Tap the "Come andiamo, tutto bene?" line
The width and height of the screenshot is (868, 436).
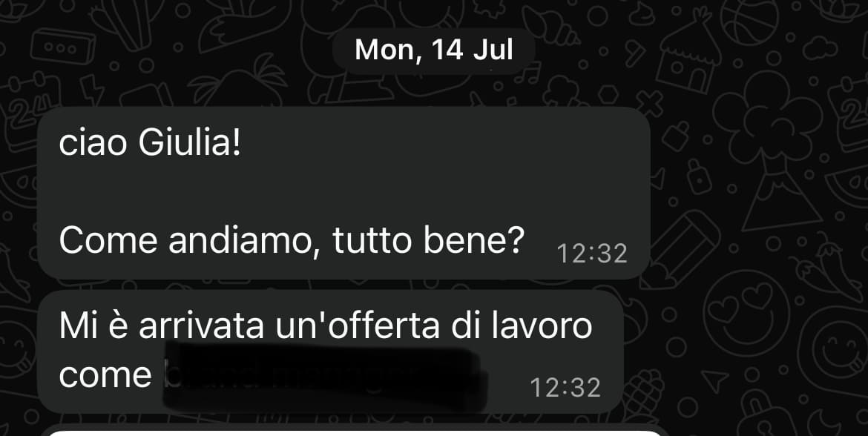[291, 241]
